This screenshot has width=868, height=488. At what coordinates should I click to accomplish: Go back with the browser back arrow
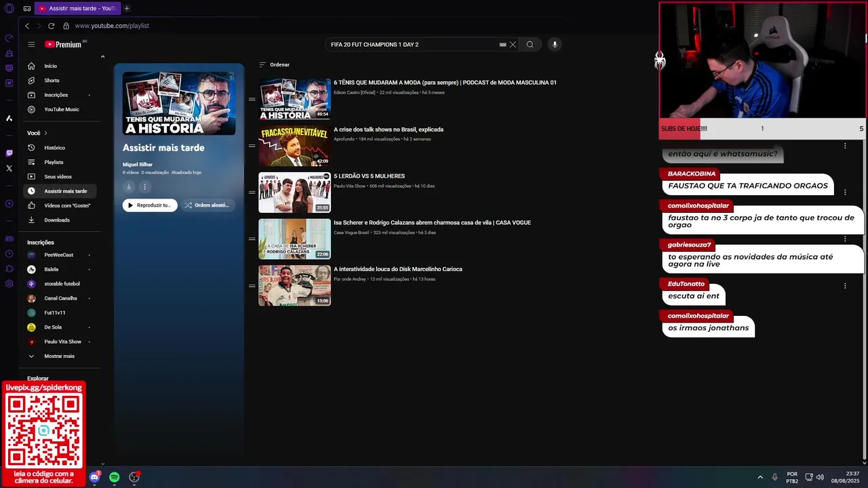27,26
